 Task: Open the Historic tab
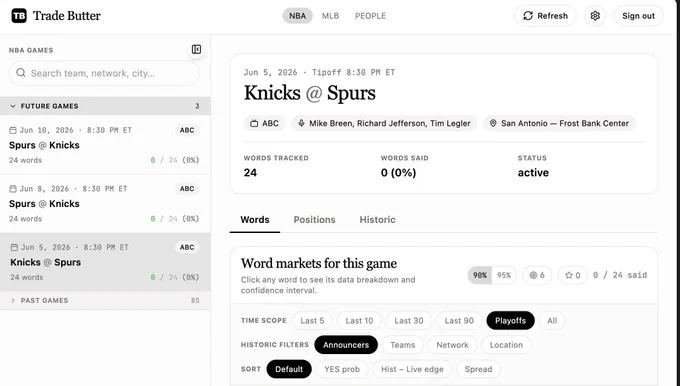pyautogui.click(x=377, y=220)
